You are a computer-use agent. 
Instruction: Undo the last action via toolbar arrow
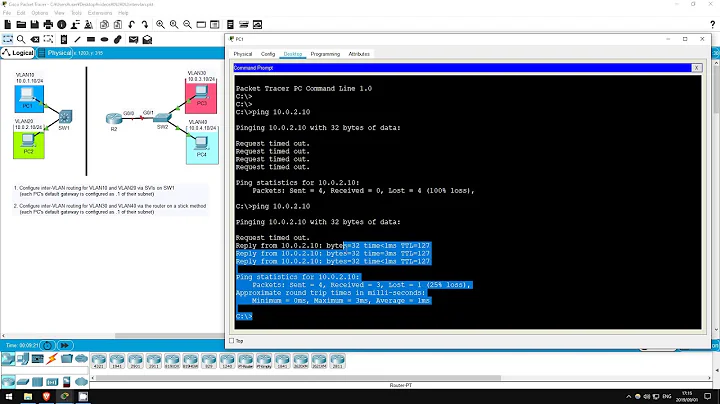pos(131,25)
